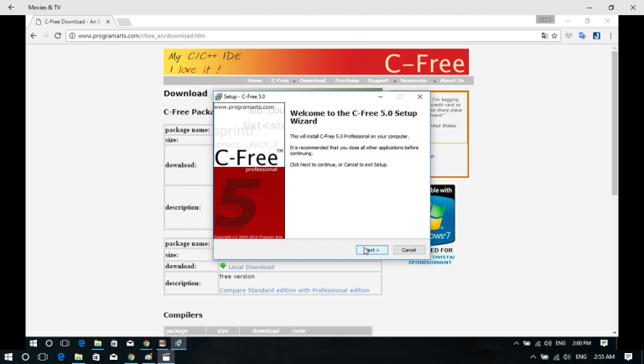Open Edge on the 2:55 AM taskbar
The height and width of the screenshot is (364, 644).
[60, 357]
